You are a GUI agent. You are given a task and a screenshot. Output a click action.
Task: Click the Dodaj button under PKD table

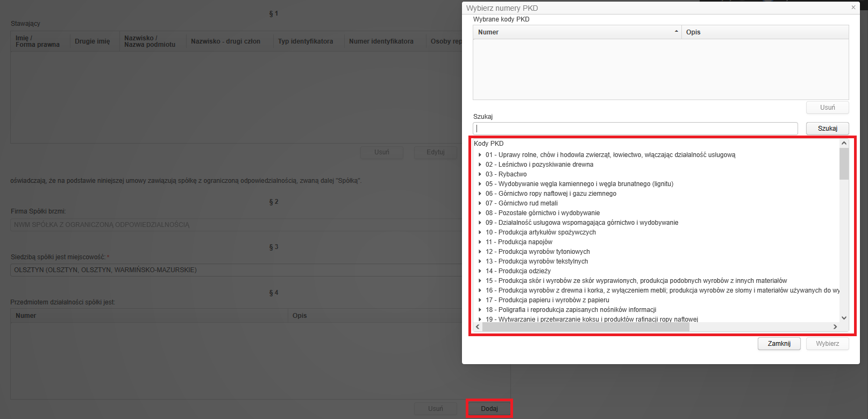coord(489,409)
